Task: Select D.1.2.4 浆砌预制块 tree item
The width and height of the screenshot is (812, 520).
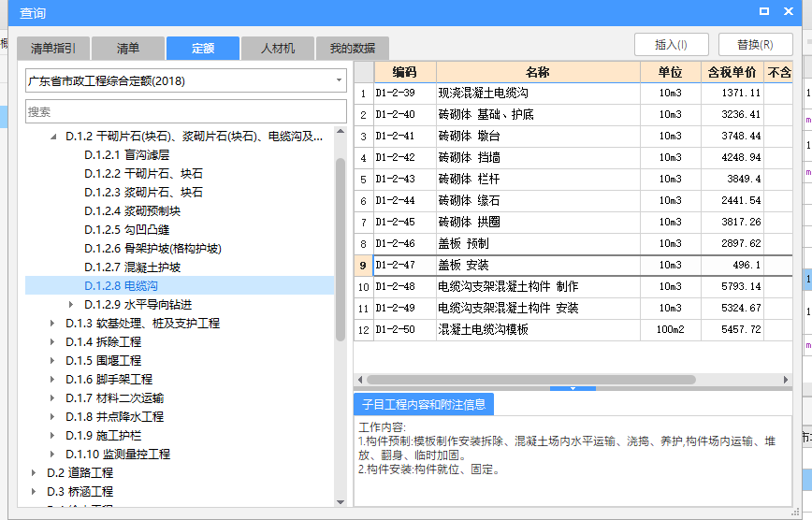Action: [132, 210]
